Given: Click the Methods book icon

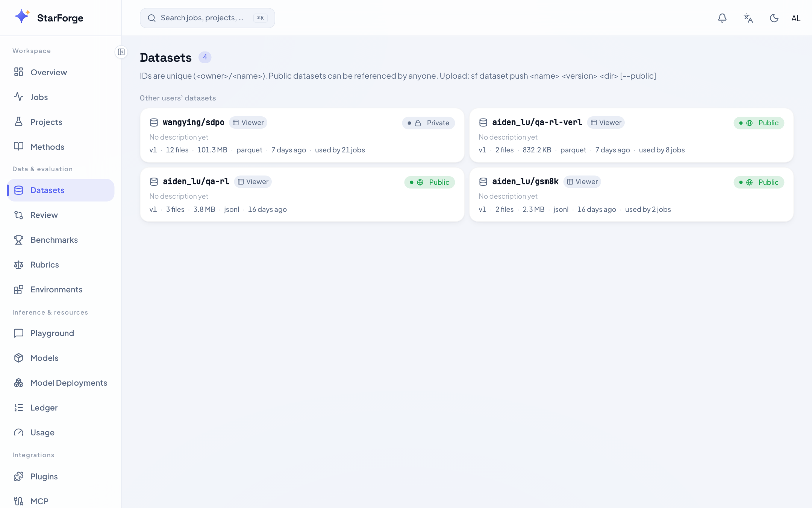Looking at the screenshot, I should 18,146.
